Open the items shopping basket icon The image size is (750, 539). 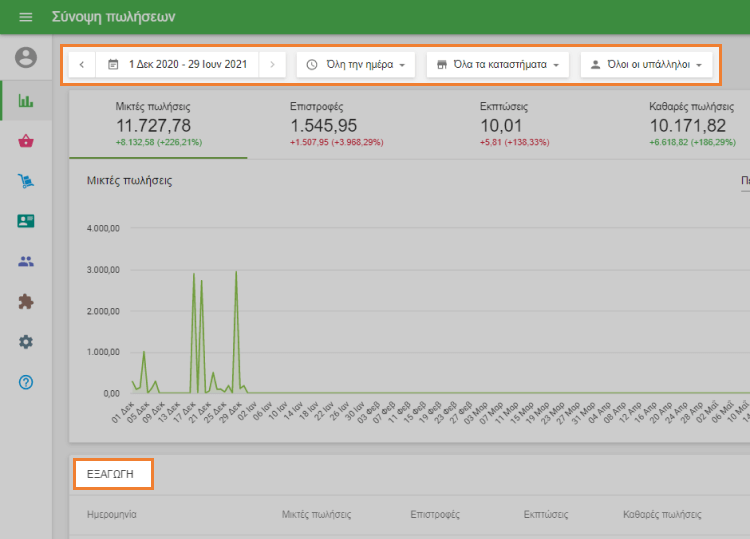[x=26, y=141]
